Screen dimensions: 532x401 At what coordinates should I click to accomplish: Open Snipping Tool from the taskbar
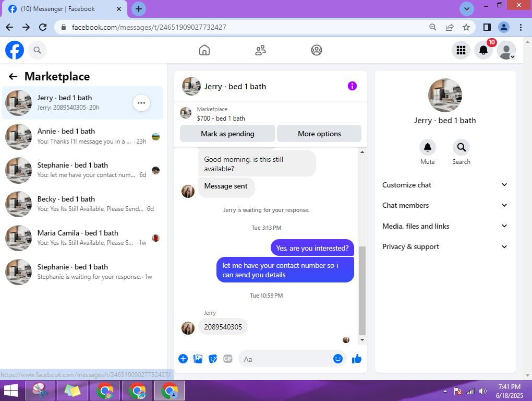tap(40, 391)
